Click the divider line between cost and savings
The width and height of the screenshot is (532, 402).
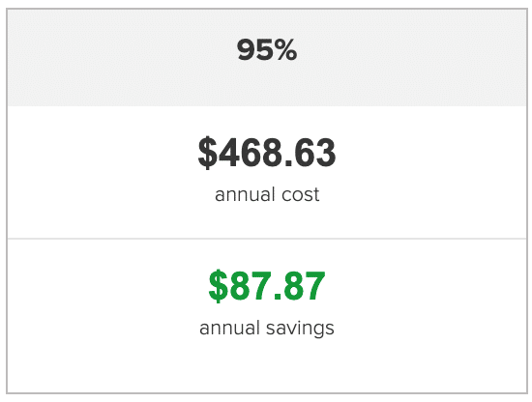point(267,239)
